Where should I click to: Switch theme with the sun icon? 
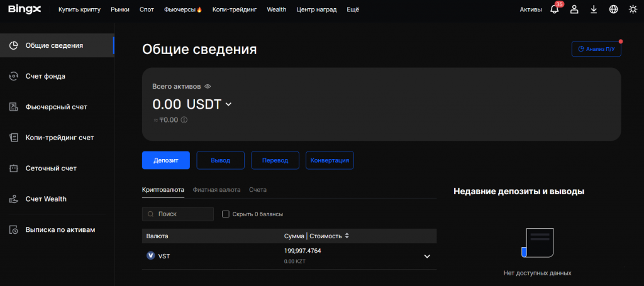633,9
